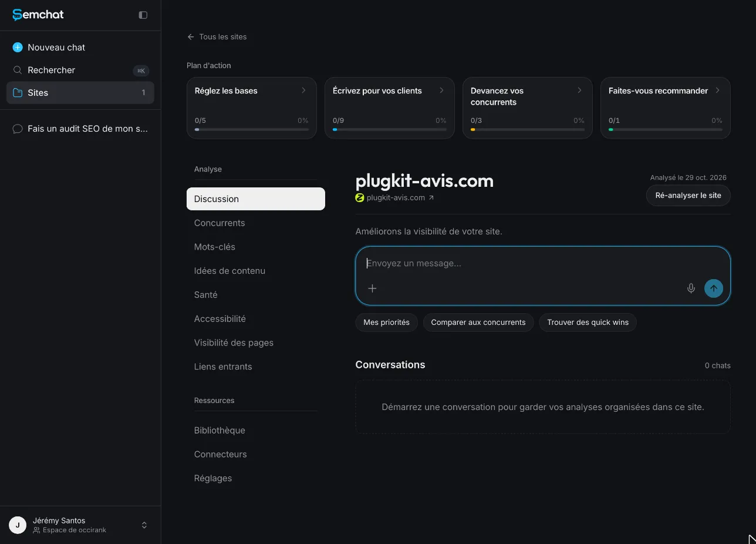Image resolution: width=756 pixels, height=544 pixels.
Task: Click the external link arrow after plugkit-avis.com
Action: point(431,198)
